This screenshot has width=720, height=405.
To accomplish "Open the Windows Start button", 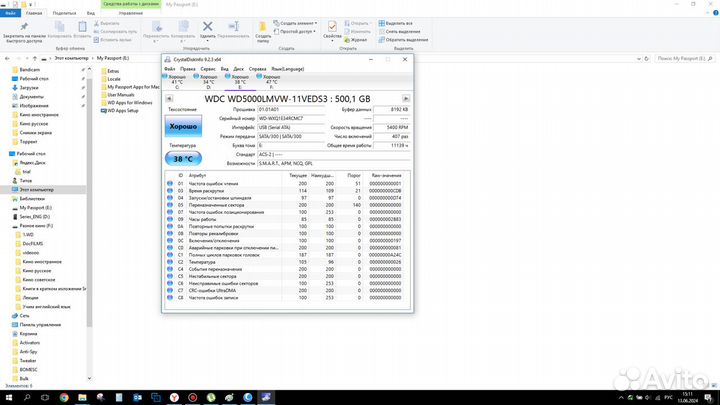I will 9,398.
